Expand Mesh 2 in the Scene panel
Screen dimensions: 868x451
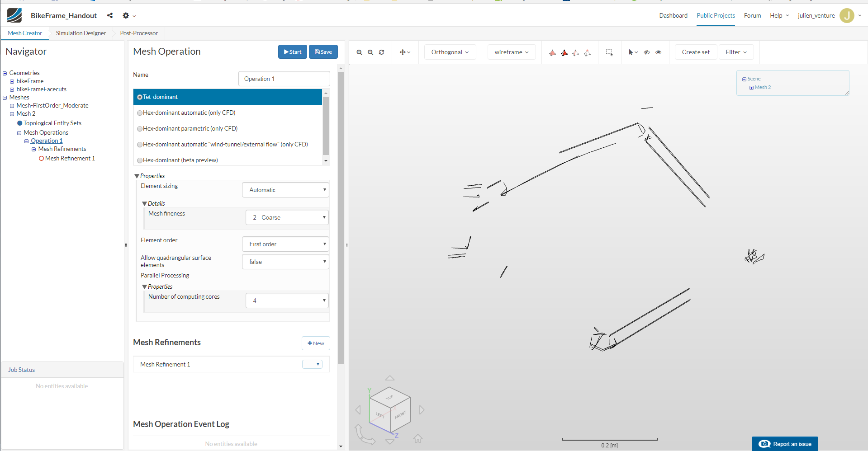click(751, 88)
